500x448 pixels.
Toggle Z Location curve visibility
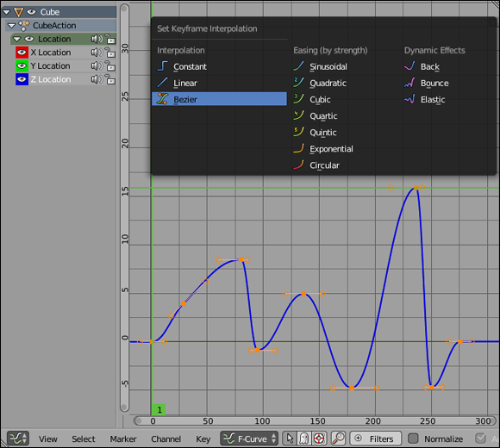tap(22, 79)
